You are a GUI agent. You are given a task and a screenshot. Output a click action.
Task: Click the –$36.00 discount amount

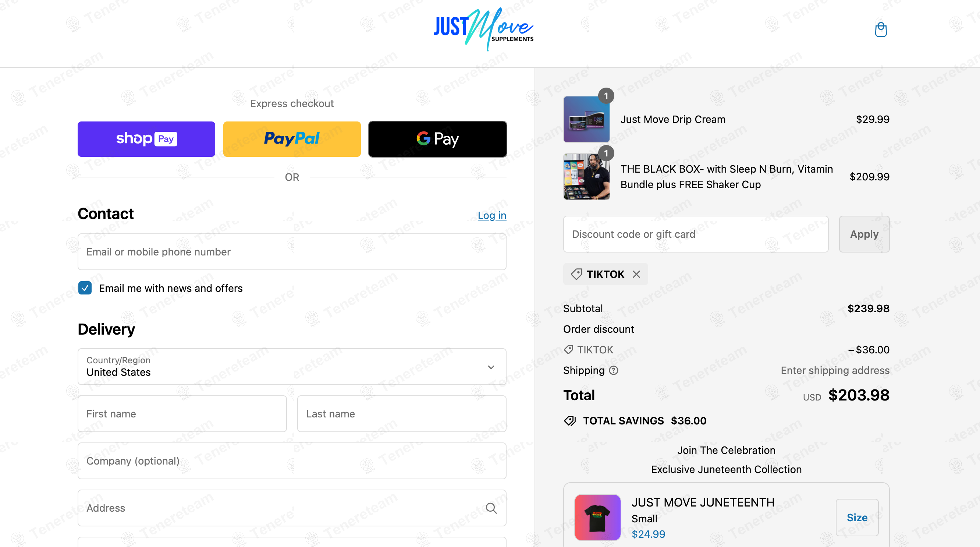click(x=869, y=349)
